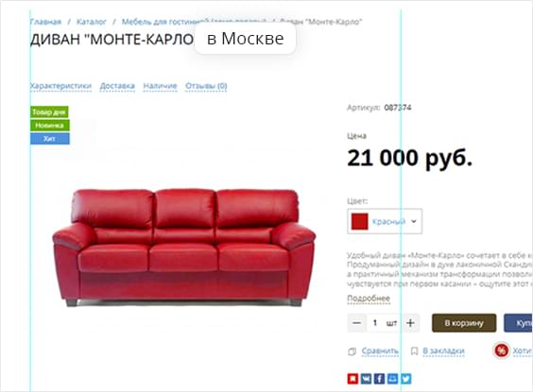
Task: Open the Каталог breadcrumb link
Action: tap(91, 22)
